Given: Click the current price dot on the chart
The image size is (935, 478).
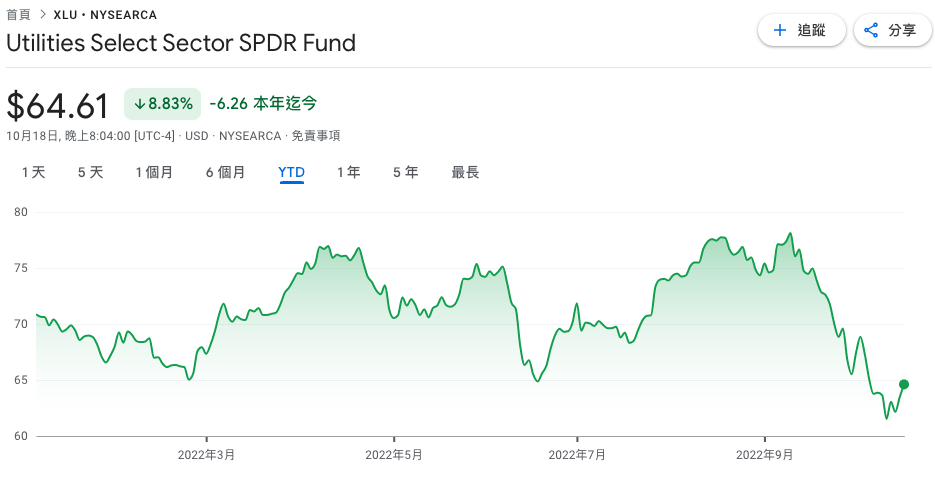Looking at the screenshot, I should tap(904, 384).
